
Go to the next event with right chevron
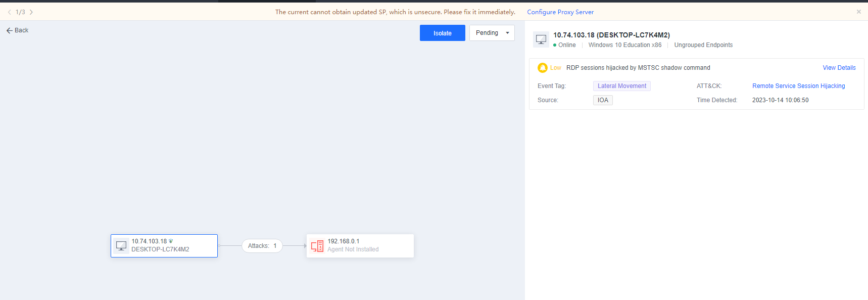tap(31, 12)
